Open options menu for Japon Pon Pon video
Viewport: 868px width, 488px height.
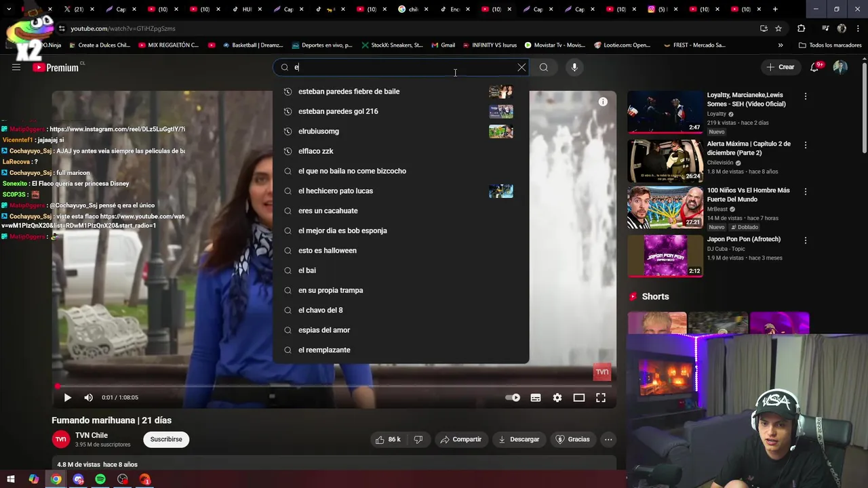pyautogui.click(x=806, y=240)
